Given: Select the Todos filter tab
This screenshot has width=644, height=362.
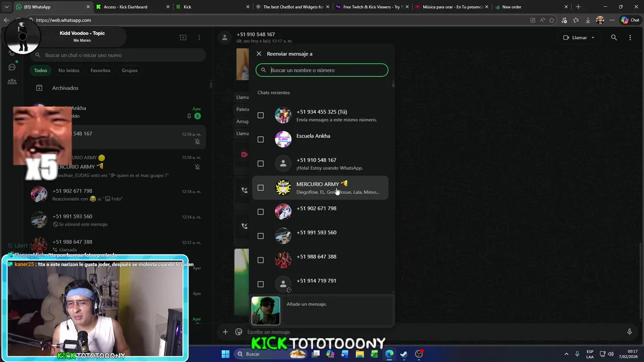Looking at the screenshot, I should 41,70.
